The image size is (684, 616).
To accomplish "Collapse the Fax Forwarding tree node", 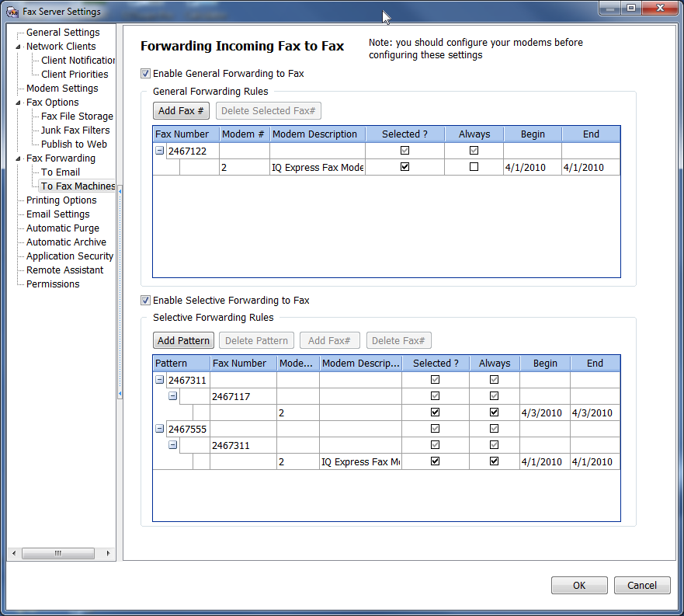I will point(19,158).
